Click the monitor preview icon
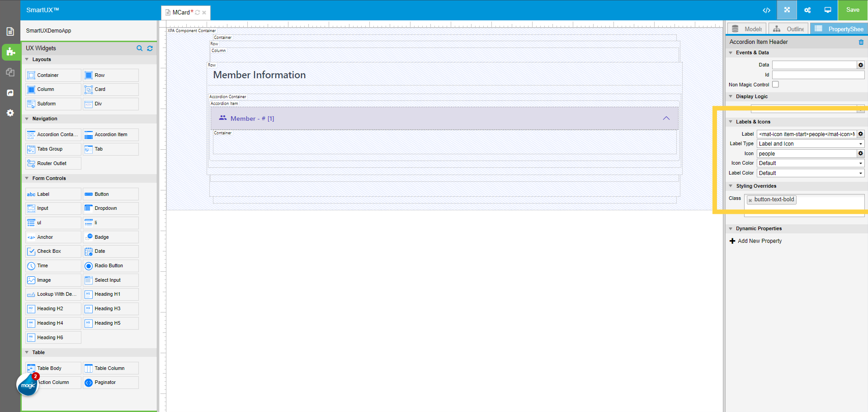This screenshot has width=868, height=412. tap(828, 10)
